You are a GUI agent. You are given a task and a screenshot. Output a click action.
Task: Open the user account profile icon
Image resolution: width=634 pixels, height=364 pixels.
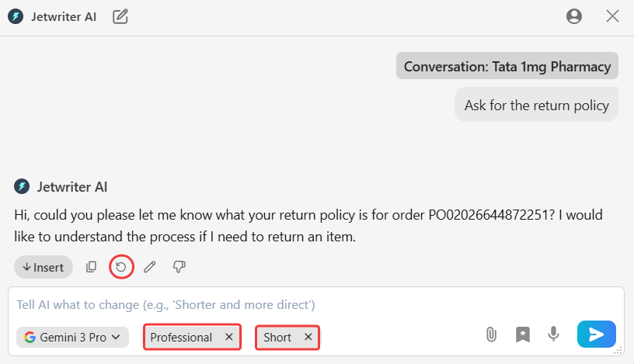coord(574,16)
